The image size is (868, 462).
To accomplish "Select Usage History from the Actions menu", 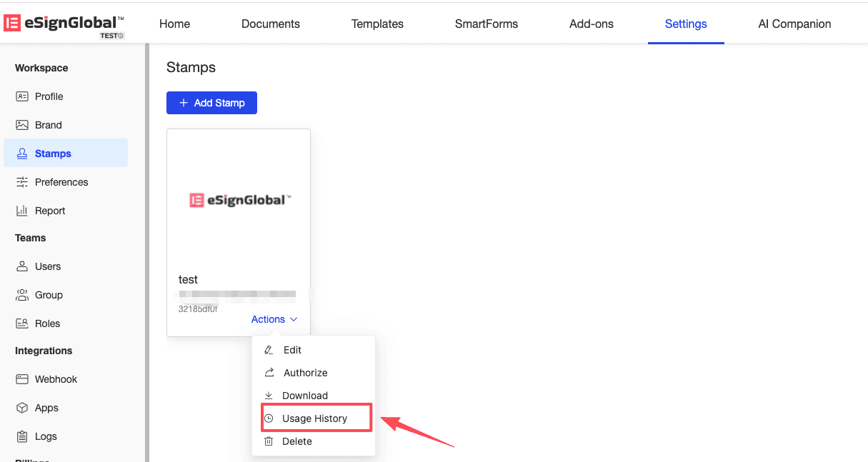I will click(x=315, y=418).
